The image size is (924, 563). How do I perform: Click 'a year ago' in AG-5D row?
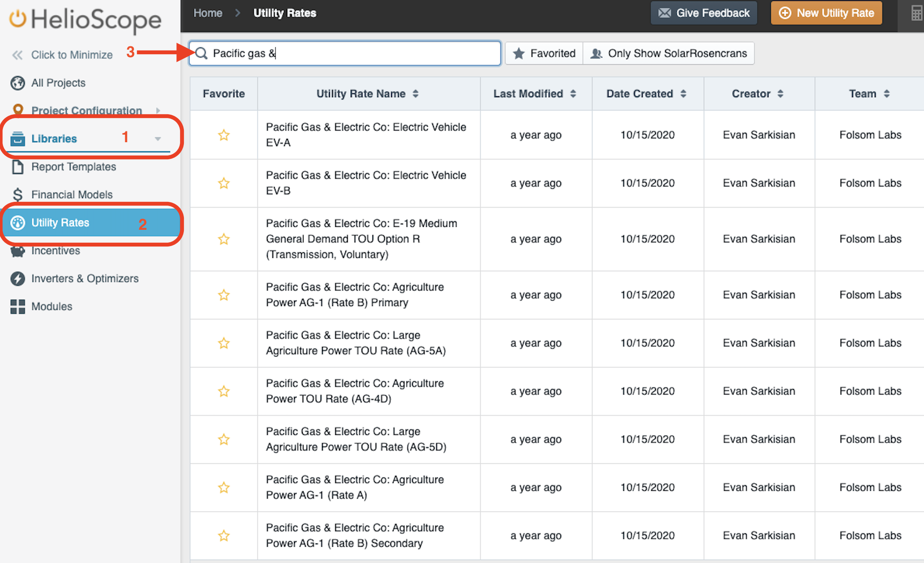tap(536, 439)
